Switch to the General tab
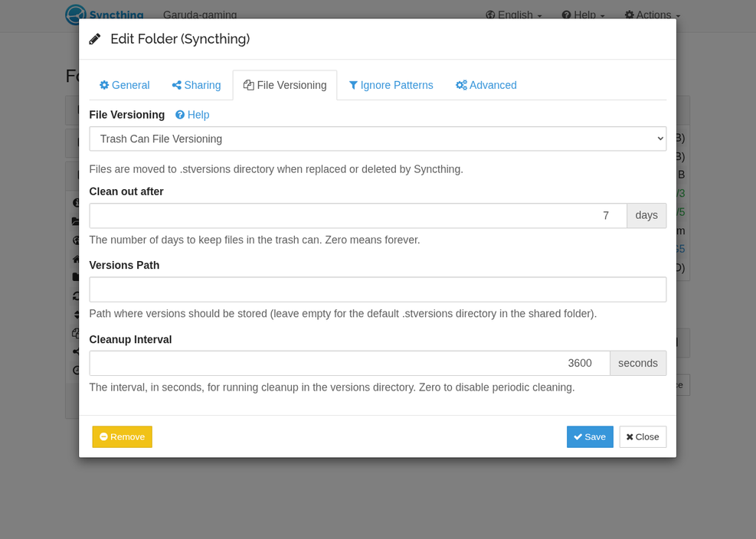The image size is (756, 539). click(x=124, y=85)
